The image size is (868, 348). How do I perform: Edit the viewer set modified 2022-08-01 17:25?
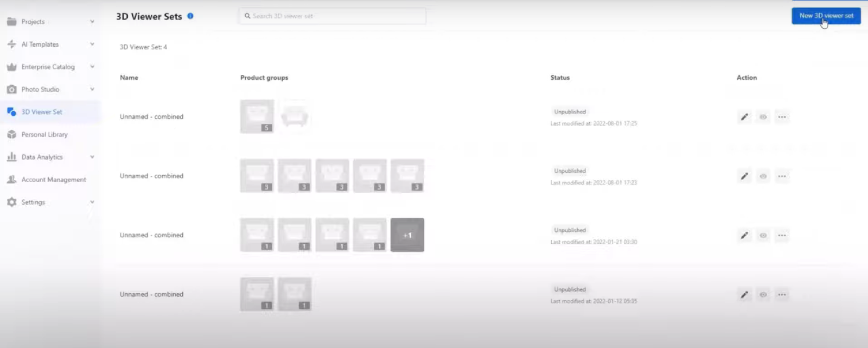[744, 117]
